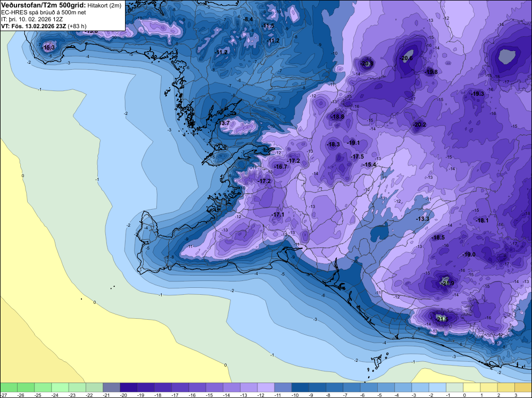This screenshot has height=398, width=532.
Task: Click the -21.9 temperature label
Action: tap(448, 283)
